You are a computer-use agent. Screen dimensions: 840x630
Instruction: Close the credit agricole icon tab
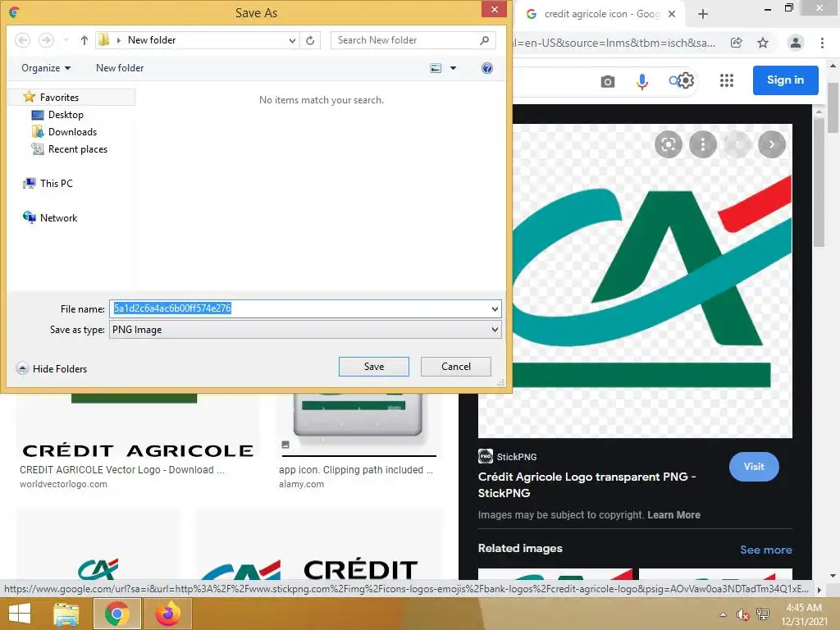[672, 14]
